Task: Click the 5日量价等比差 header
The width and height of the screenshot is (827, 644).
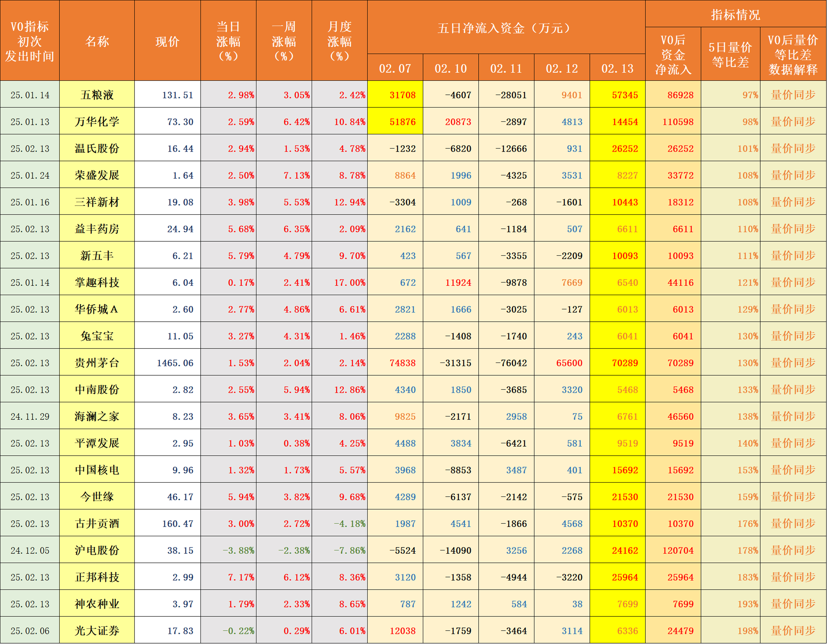Action: [x=730, y=54]
